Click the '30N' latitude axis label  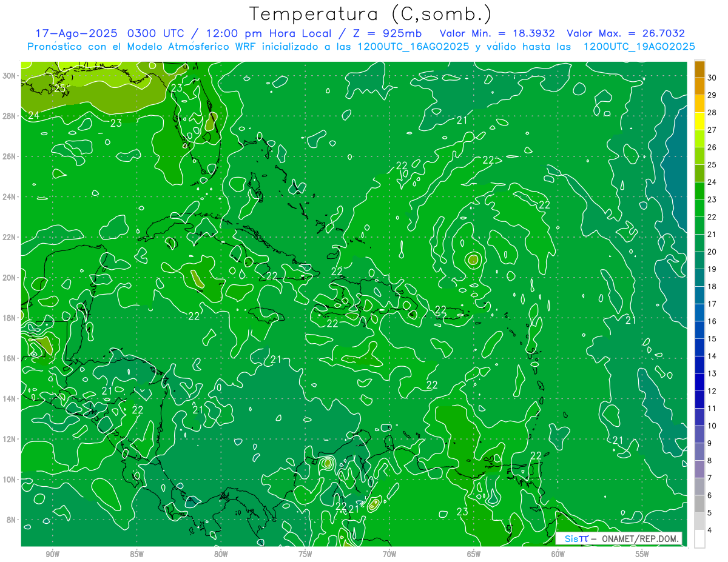click(9, 76)
